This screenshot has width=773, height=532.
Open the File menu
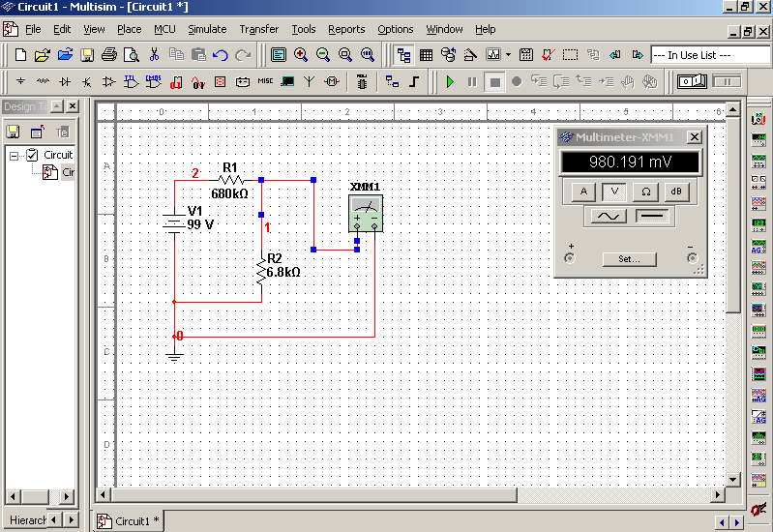click(x=33, y=30)
